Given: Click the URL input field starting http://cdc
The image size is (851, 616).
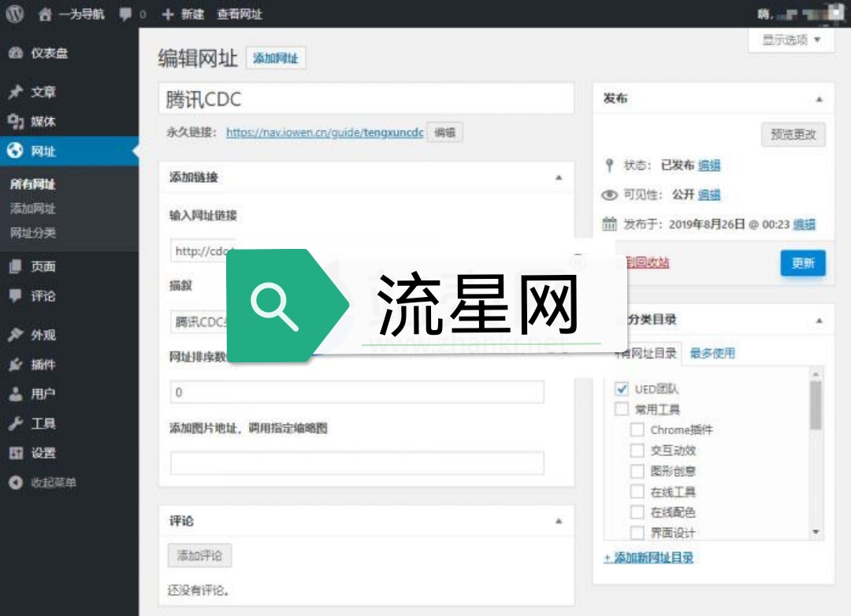Looking at the screenshot, I should [202, 250].
